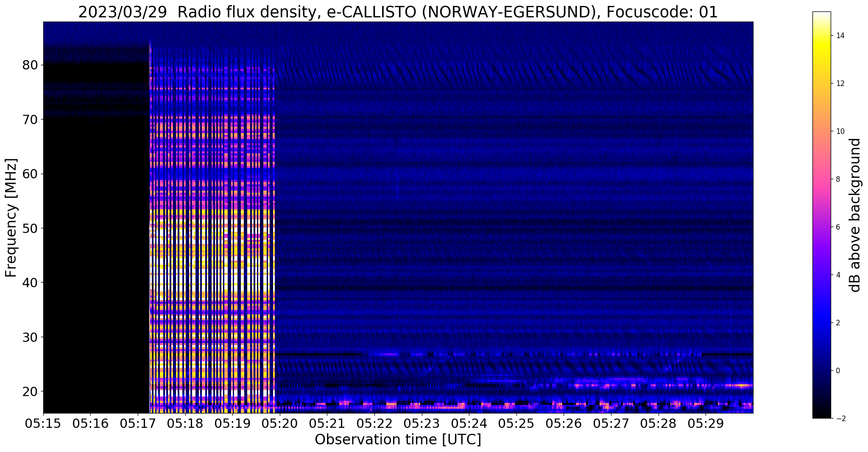Click the colorbar tick label 14
868x452 pixels.
point(840,36)
